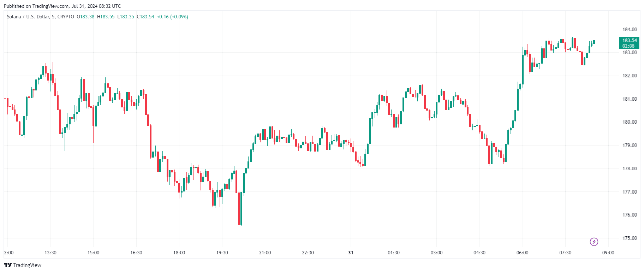Click the 21:00 time axis label
Image resolution: width=644 pixels, height=272 pixels.
pos(265,253)
